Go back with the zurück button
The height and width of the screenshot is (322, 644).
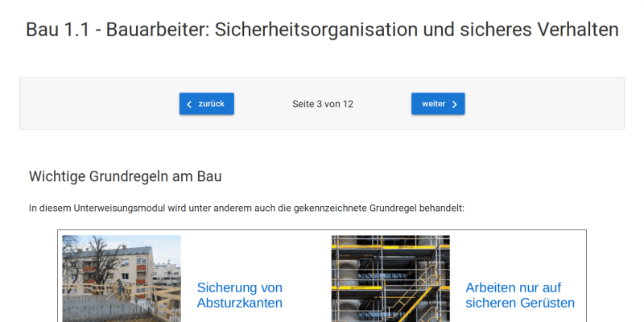coord(207,104)
